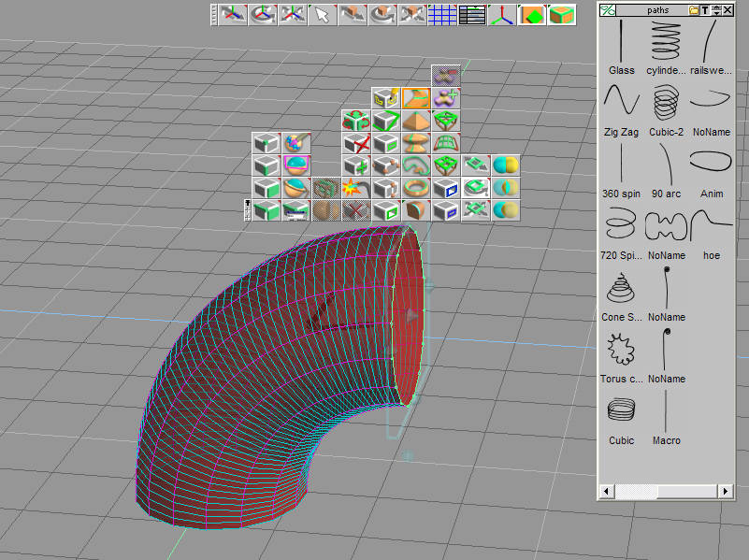This screenshot has width=749, height=560.
Task: Select the 360 spin path
Action: pyautogui.click(x=622, y=164)
